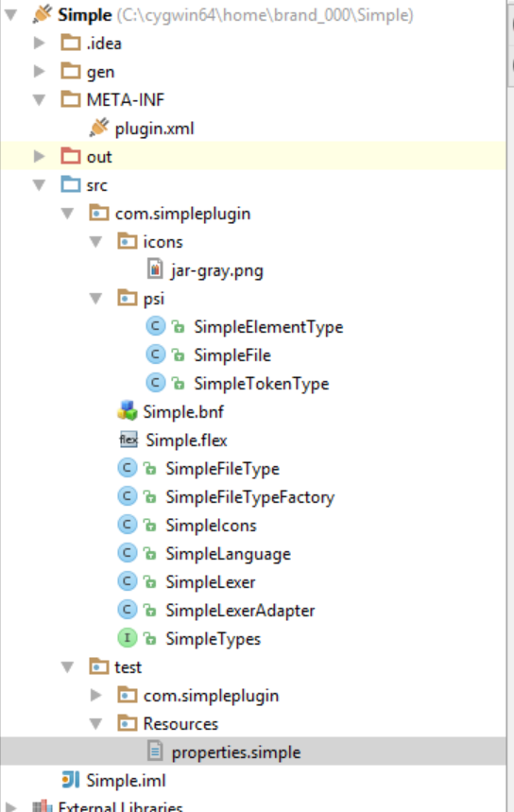Select the SimpleFileType class

(x=223, y=469)
